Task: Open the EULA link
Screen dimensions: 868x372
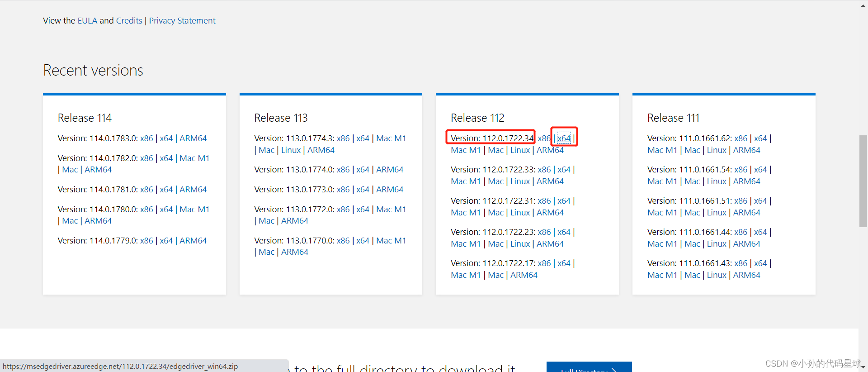Action: point(87,21)
